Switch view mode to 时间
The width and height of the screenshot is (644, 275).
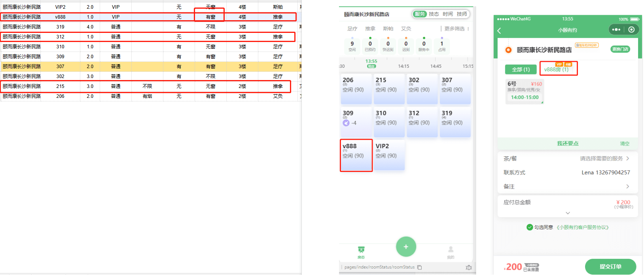pyautogui.click(x=448, y=14)
